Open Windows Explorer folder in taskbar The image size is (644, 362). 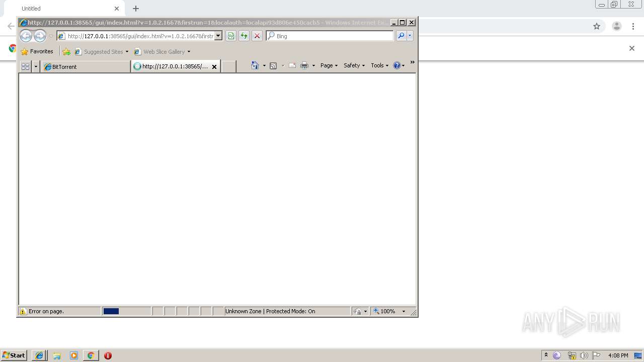pos(57,355)
